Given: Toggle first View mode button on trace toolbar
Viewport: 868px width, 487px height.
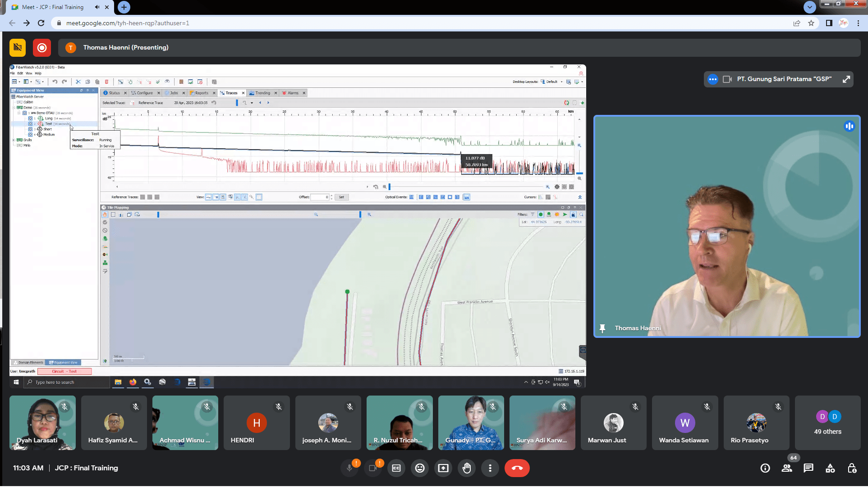Looking at the screenshot, I should coord(208,197).
